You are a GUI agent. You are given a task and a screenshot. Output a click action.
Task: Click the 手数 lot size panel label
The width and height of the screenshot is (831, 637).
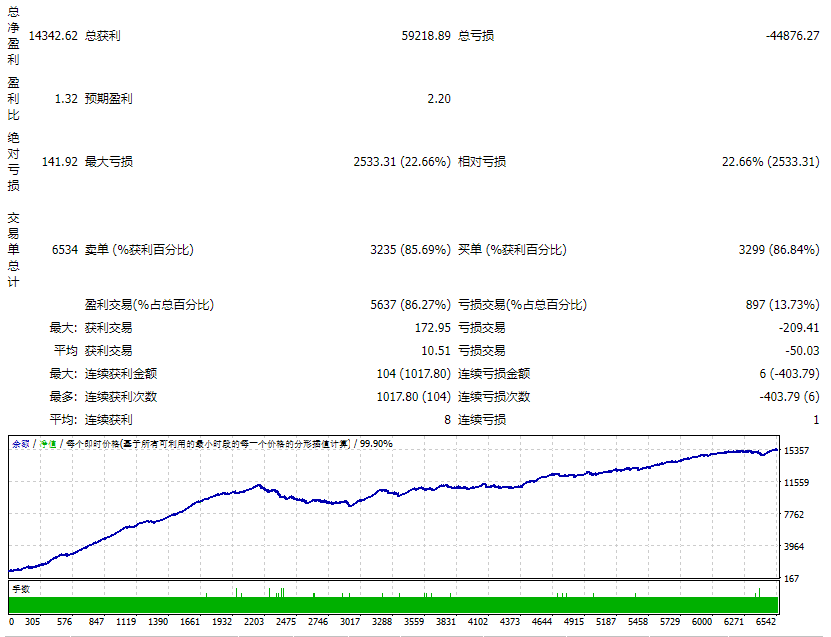coord(22,589)
